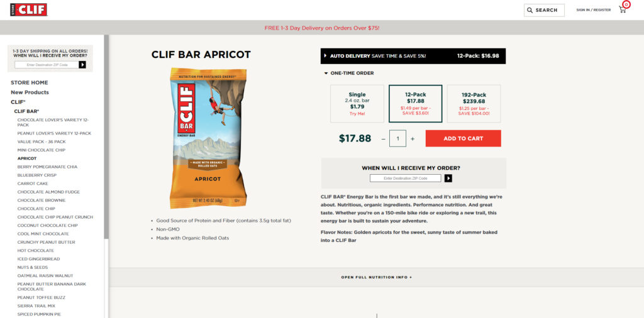Go to Store Home in sidebar
The height and width of the screenshot is (318, 644).
[29, 82]
